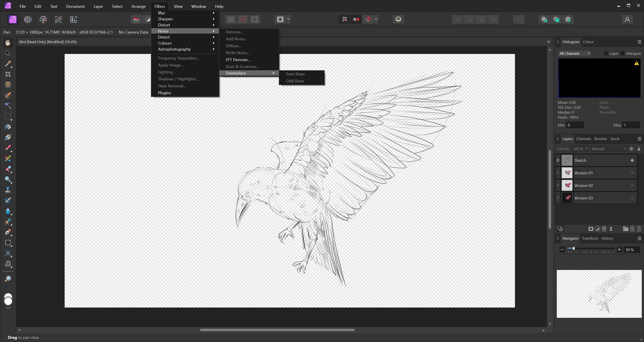Open the Normal blend mode dropdown
The image size is (644, 342).
[x=608, y=149]
